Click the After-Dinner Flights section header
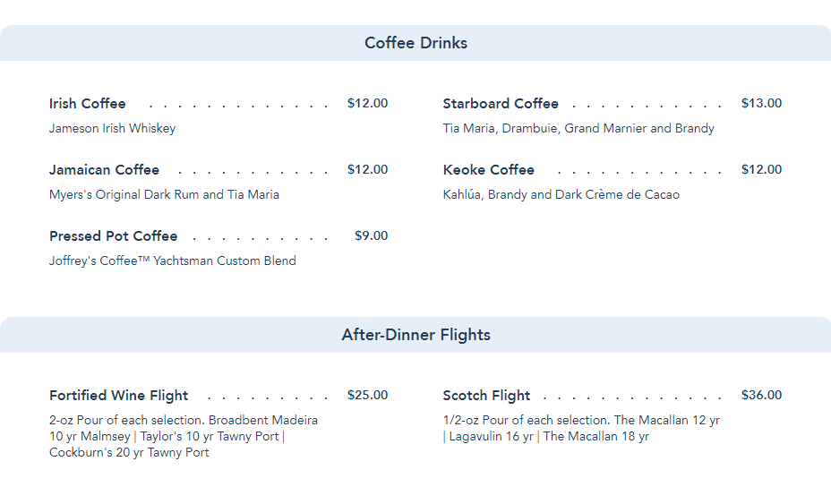831x504 pixels. (x=415, y=335)
